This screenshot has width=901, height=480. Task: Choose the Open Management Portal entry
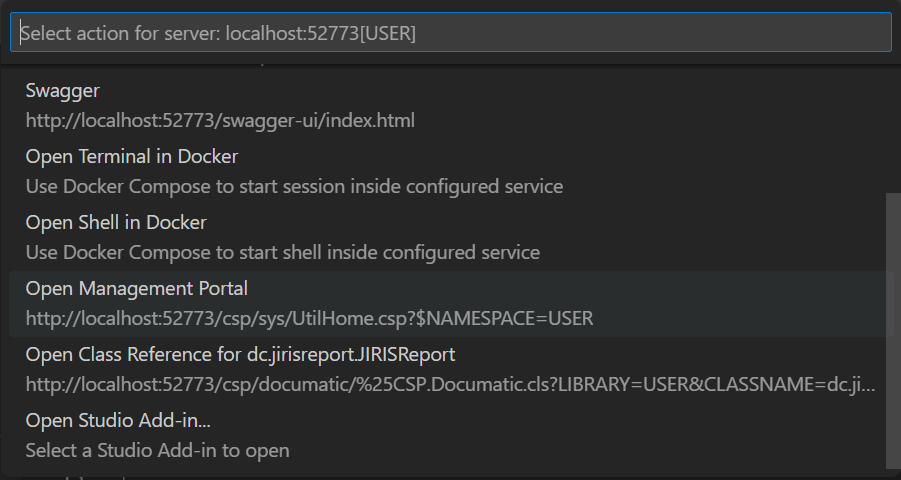pyautogui.click(x=137, y=289)
